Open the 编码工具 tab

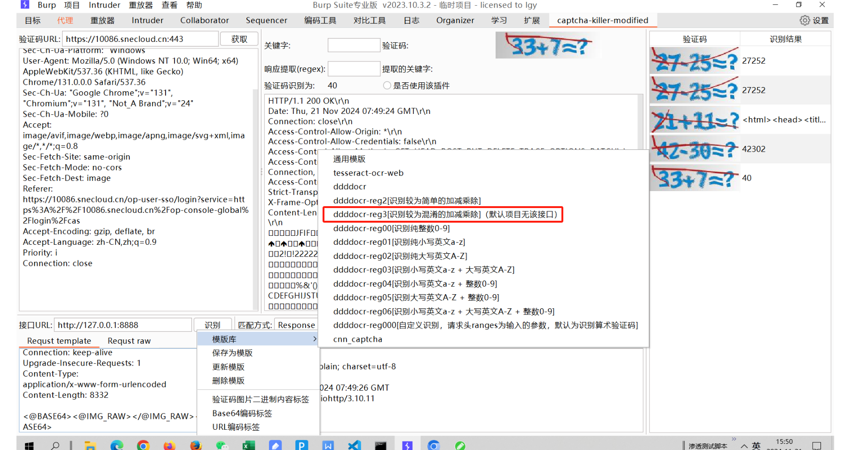point(320,20)
